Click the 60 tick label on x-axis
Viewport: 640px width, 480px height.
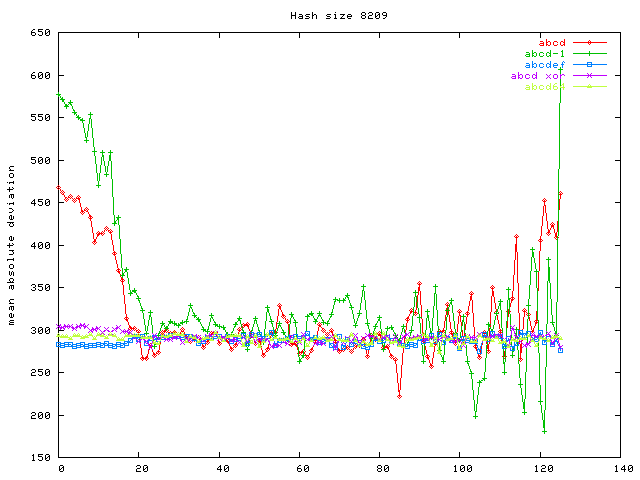click(x=300, y=468)
